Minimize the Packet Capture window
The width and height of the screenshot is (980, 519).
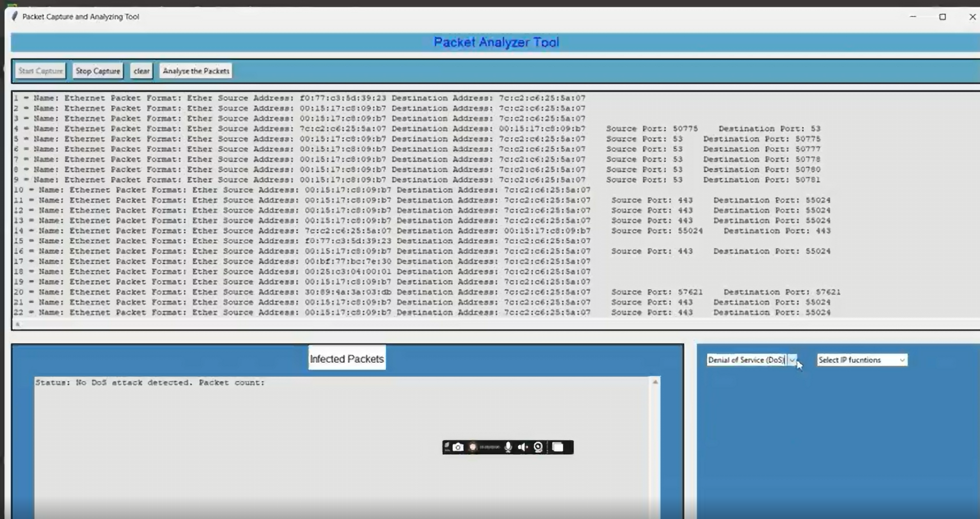click(913, 17)
